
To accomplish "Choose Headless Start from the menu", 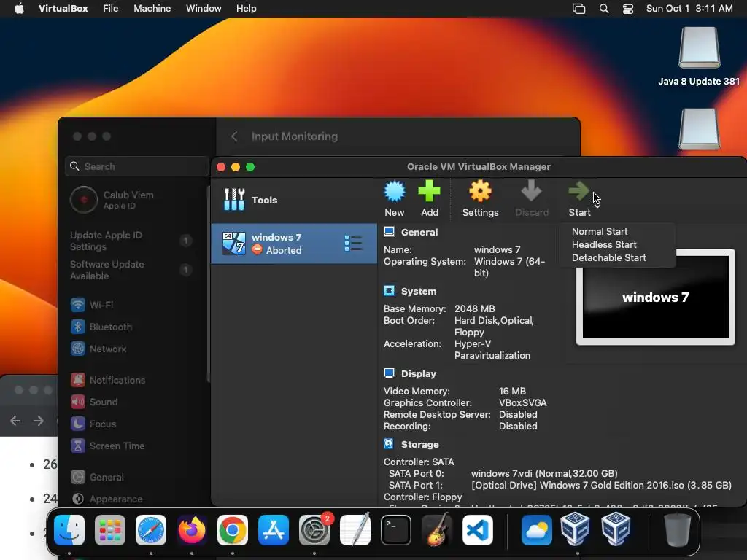I will click(604, 244).
